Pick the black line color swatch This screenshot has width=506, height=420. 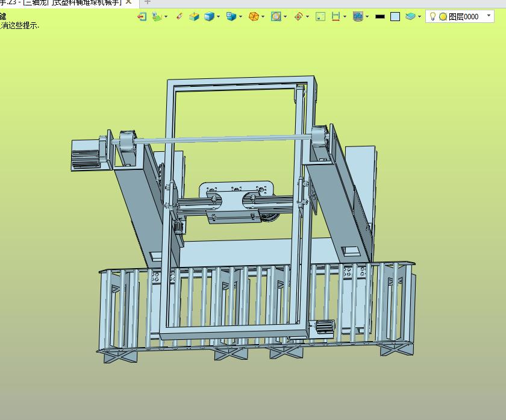point(380,17)
